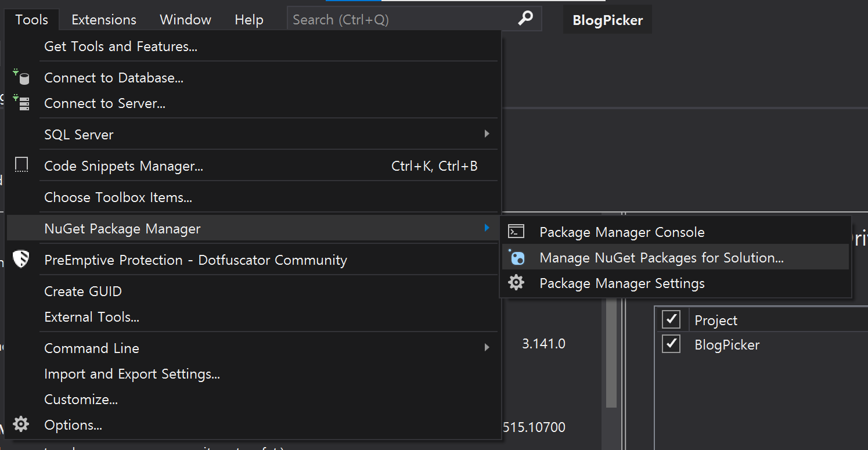Open Package Manager Console
The height and width of the screenshot is (450, 868).
675,232
